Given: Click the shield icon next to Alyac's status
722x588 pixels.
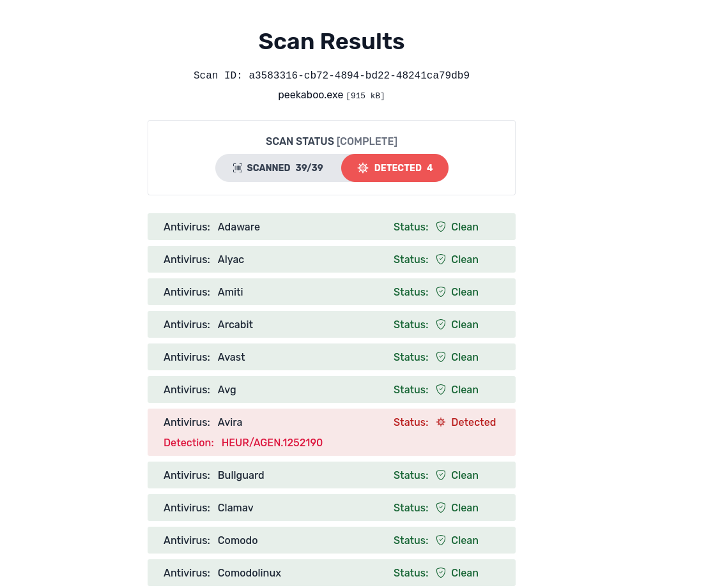Looking at the screenshot, I should (x=440, y=259).
